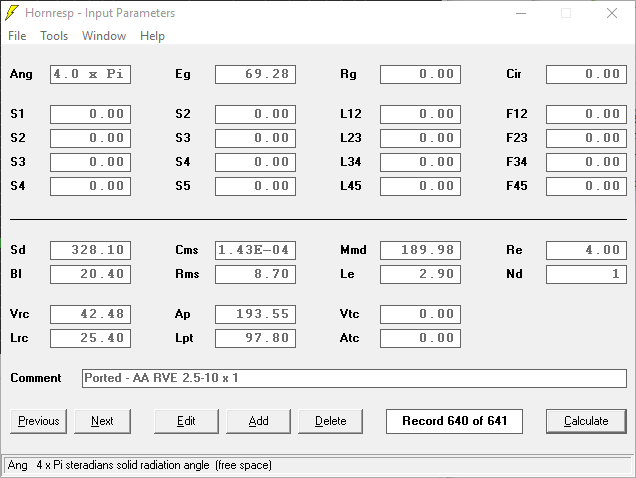
Task: Click the Ang label
Action: (x=21, y=74)
